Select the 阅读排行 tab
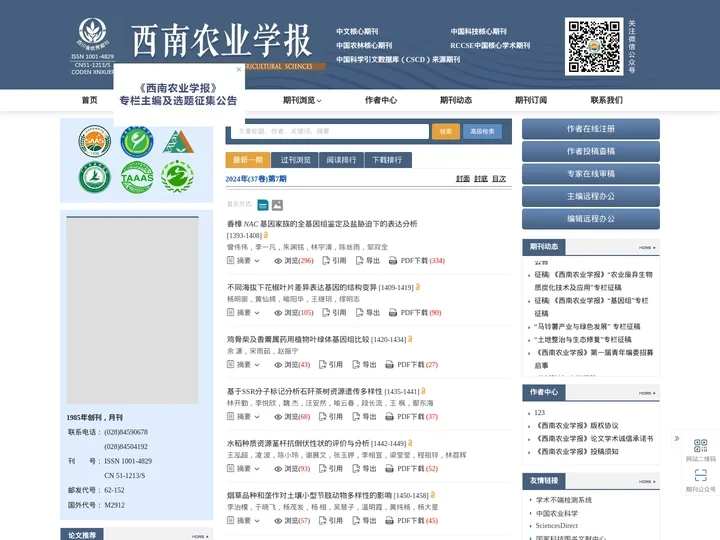The image size is (720, 540). pos(341,160)
